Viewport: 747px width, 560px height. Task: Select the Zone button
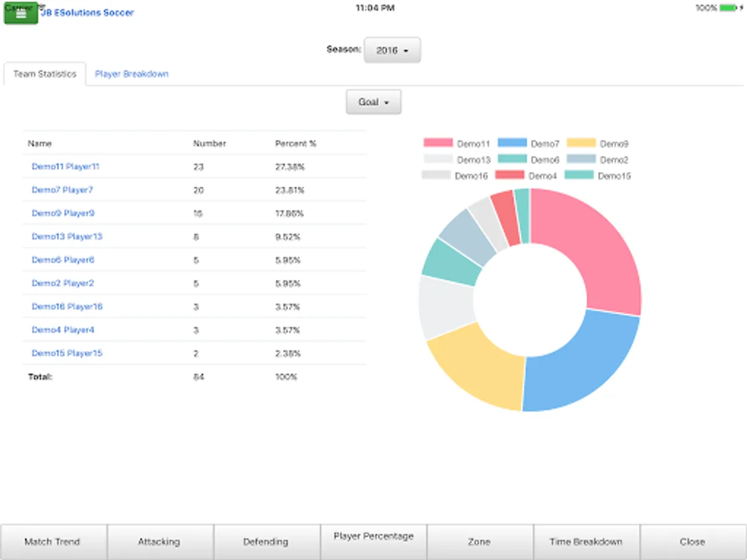[479, 541]
